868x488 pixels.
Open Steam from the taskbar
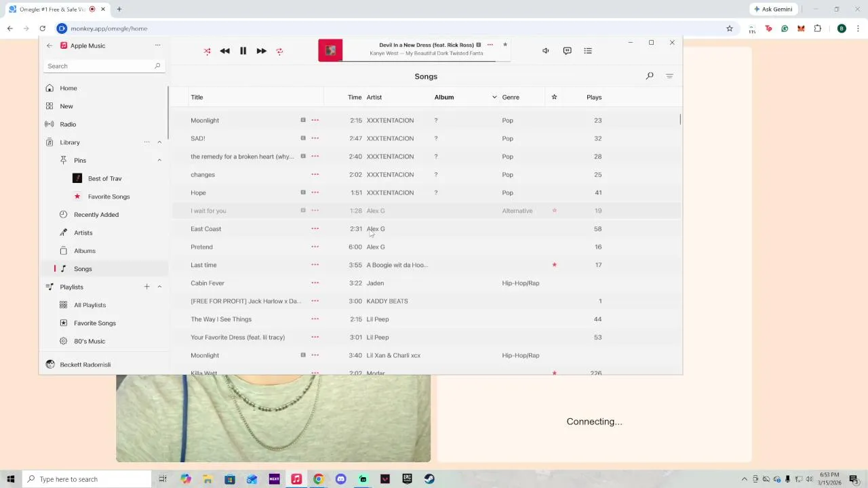429,479
